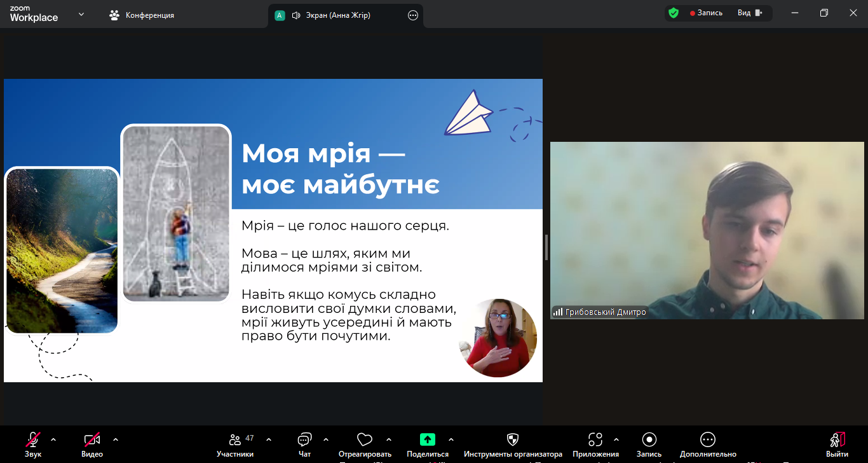Click the Вид view layout button

750,13
